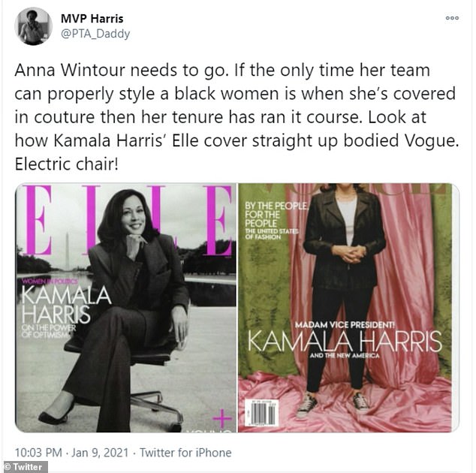The image size is (476, 473).
Task: Click the Electric chair! line of tweet
Action: pyautogui.click(x=67, y=164)
